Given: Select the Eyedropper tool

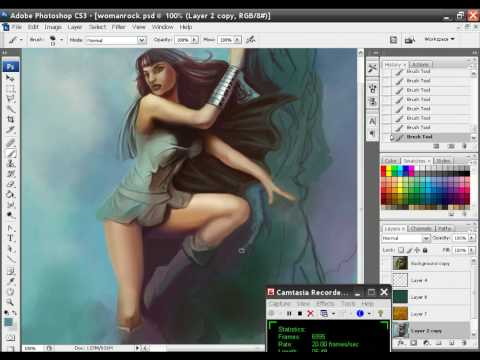Looking at the screenshot, I should 10,281.
